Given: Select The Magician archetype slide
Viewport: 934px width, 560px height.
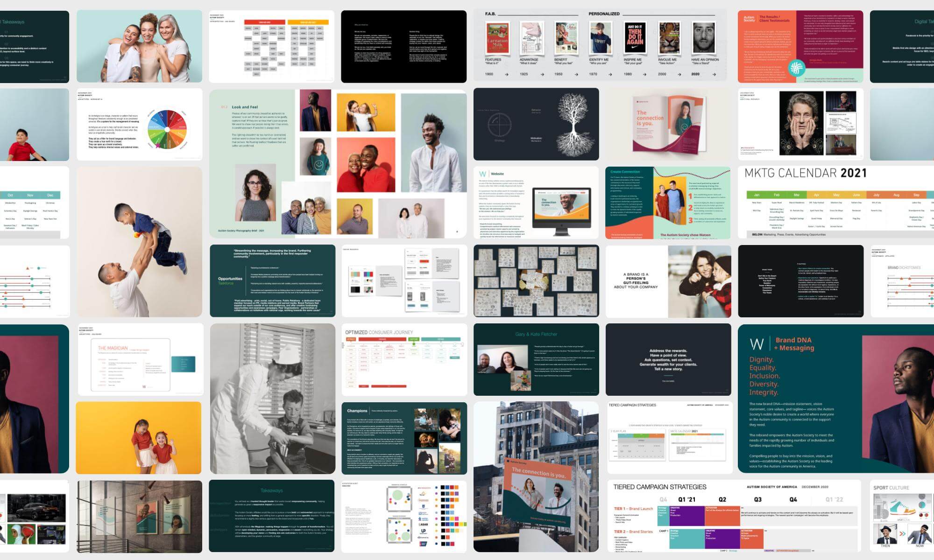Looking at the screenshot, I should pyautogui.click(x=139, y=359).
